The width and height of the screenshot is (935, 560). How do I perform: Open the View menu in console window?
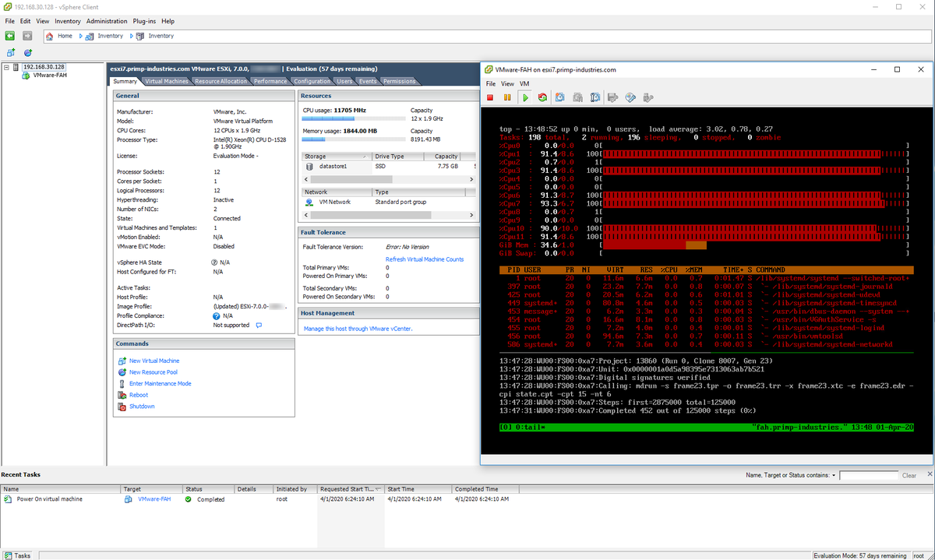click(x=507, y=83)
